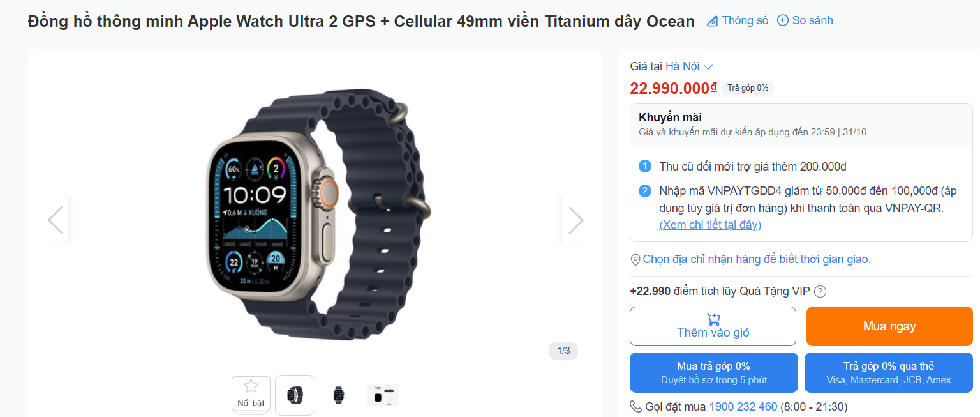Click the cart icon in Thêm vào giỏ

[713, 319]
